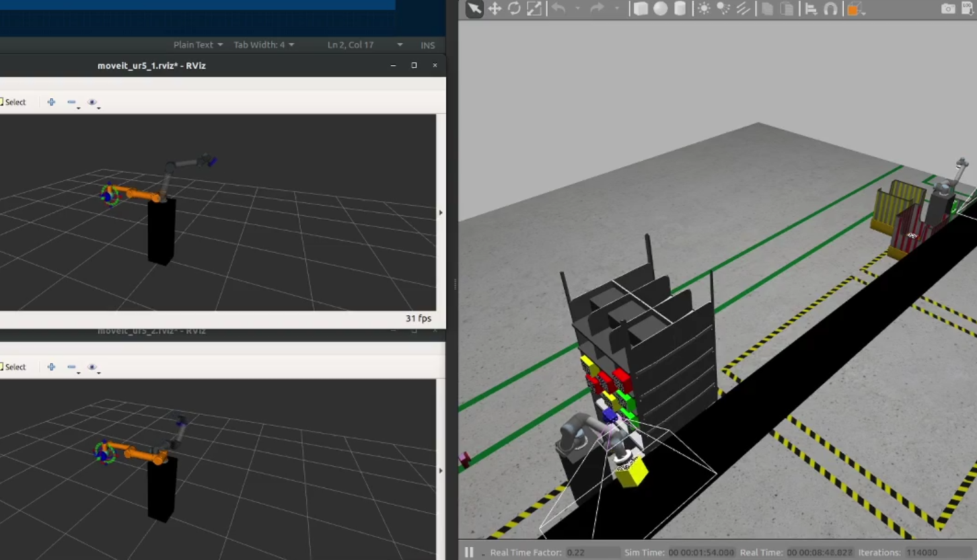Toggle INS insert mode in editor status bar
The image size is (977, 560).
tap(427, 45)
